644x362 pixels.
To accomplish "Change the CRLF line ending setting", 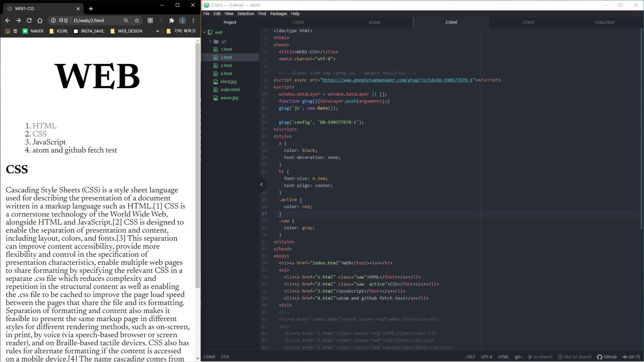I will 471,357.
